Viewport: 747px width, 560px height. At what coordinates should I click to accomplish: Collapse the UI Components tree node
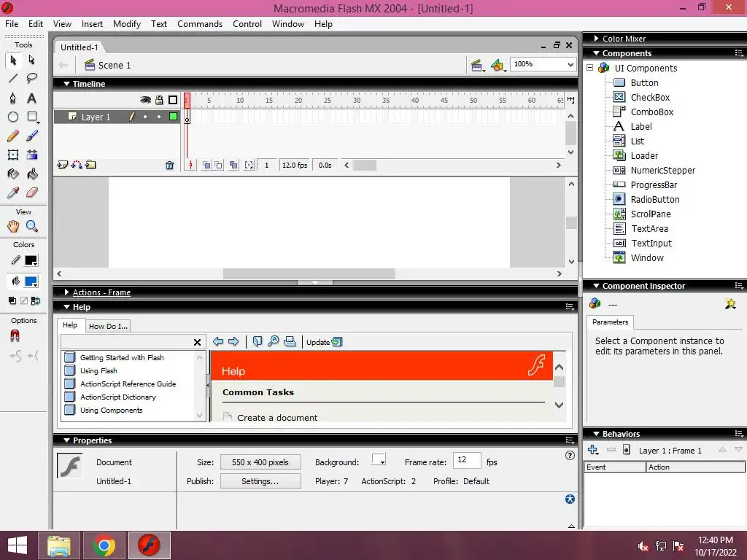(589, 68)
